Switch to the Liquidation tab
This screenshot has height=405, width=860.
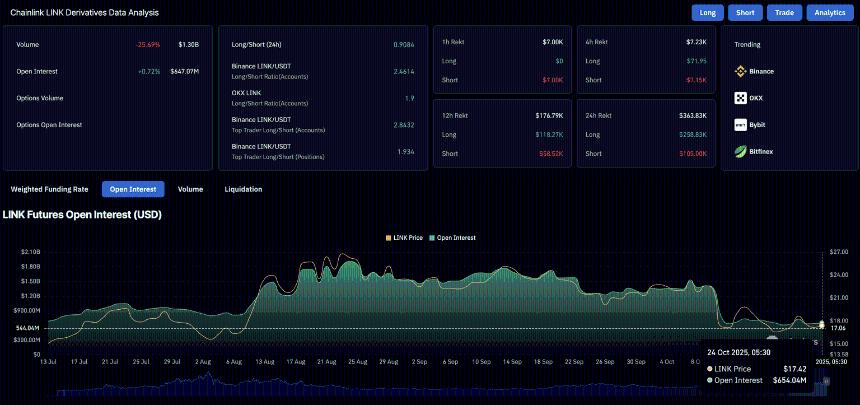(x=243, y=189)
